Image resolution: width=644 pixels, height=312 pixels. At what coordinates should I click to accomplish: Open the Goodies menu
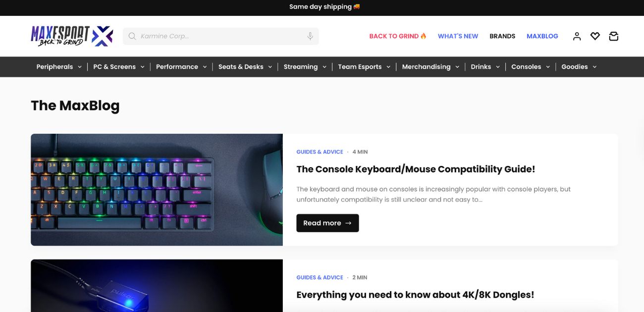[575, 67]
